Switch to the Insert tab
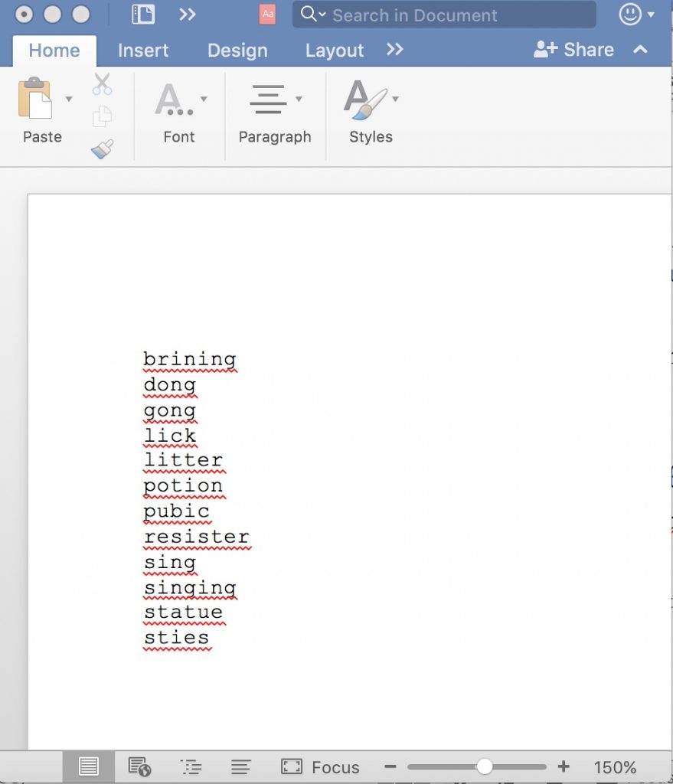The height and width of the screenshot is (784, 673). tap(142, 51)
